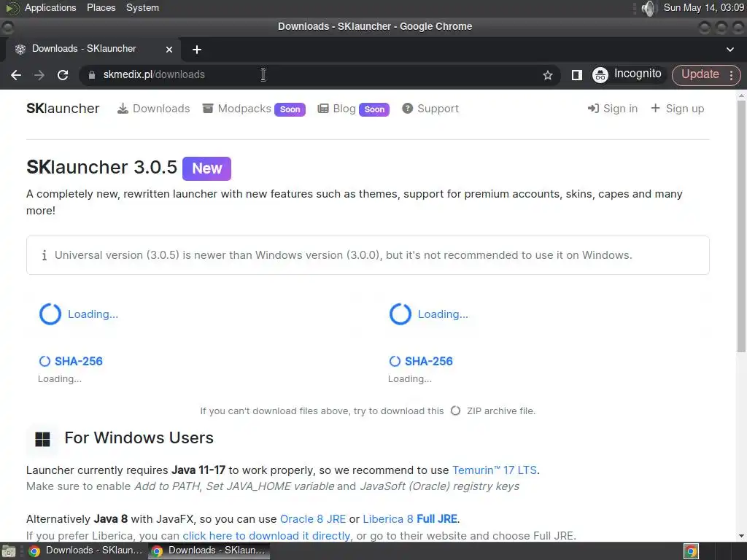This screenshot has width=747, height=560.
Task: Open Temurin 17 LTS link
Action: (495, 470)
